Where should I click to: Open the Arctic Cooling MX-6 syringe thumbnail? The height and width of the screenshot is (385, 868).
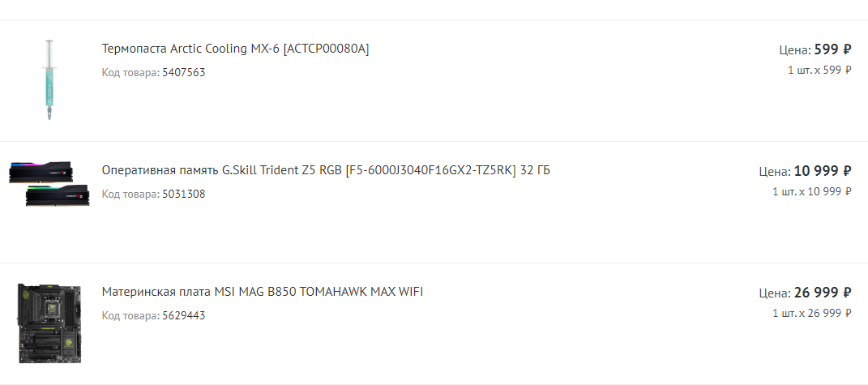tap(49, 80)
